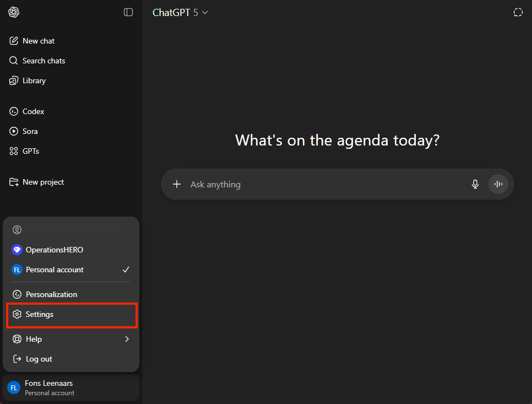The height and width of the screenshot is (404, 532).
Task: Click the plus attach button in prompt box
Action: click(x=177, y=184)
